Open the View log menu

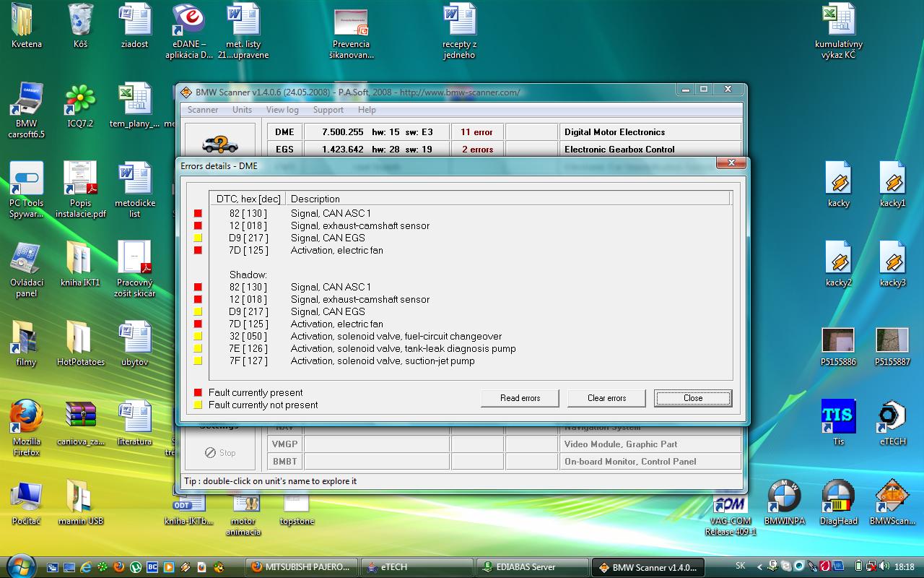coord(282,110)
